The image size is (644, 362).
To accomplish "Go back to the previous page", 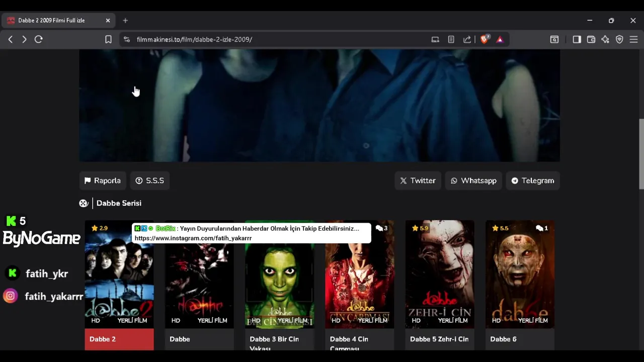I will click(x=10, y=39).
